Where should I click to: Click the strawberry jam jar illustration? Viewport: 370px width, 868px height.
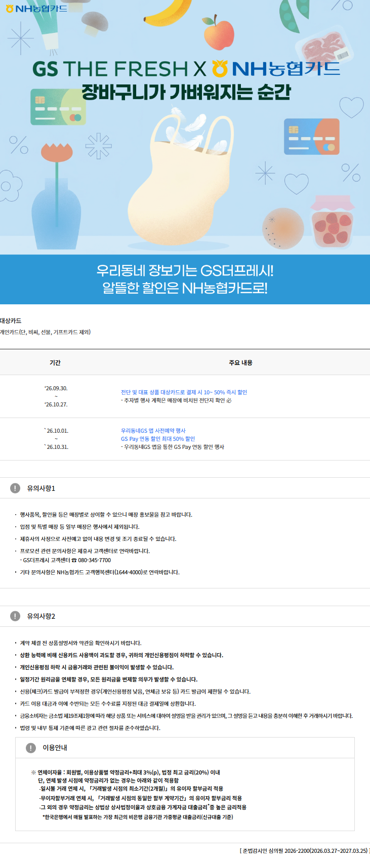click(332, 222)
